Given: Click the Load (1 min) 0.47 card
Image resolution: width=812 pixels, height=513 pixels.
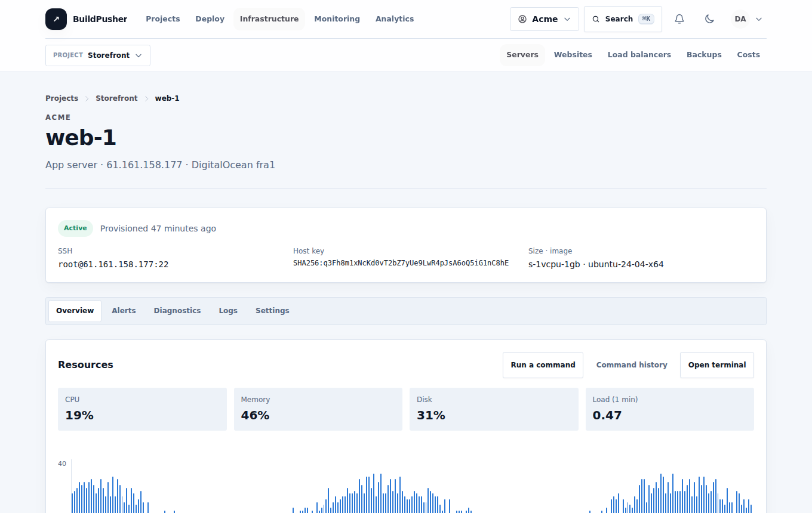Looking at the screenshot, I should click(x=670, y=409).
